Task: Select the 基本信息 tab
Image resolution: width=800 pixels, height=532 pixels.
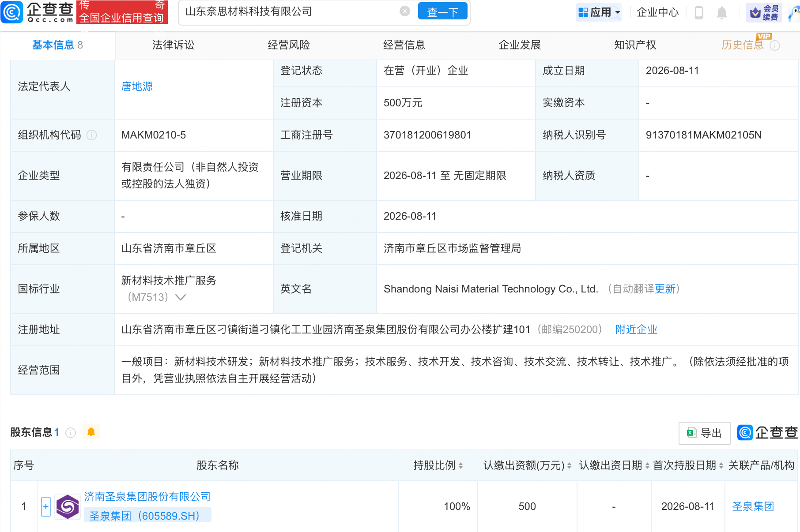Action: (57, 45)
